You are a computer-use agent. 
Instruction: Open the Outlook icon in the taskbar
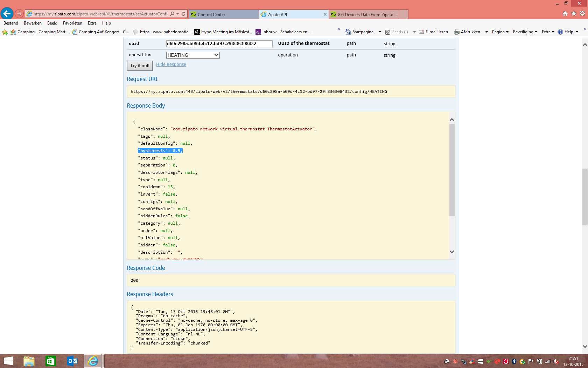[x=72, y=361]
